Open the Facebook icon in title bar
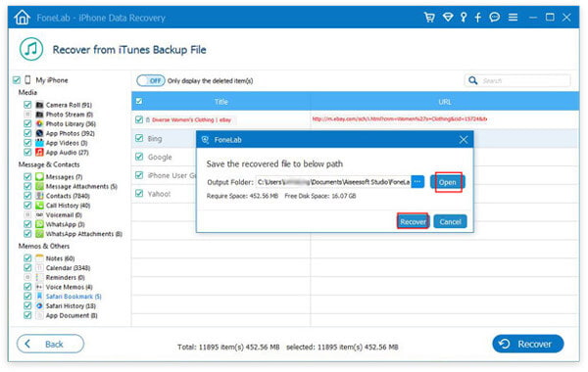The image size is (588, 372). pyautogui.click(x=478, y=18)
